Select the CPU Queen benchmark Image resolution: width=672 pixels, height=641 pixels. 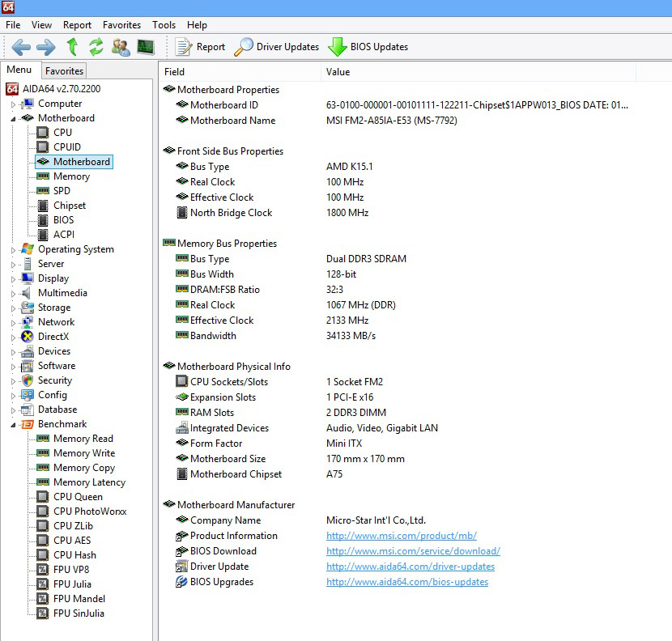coord(70,497)
